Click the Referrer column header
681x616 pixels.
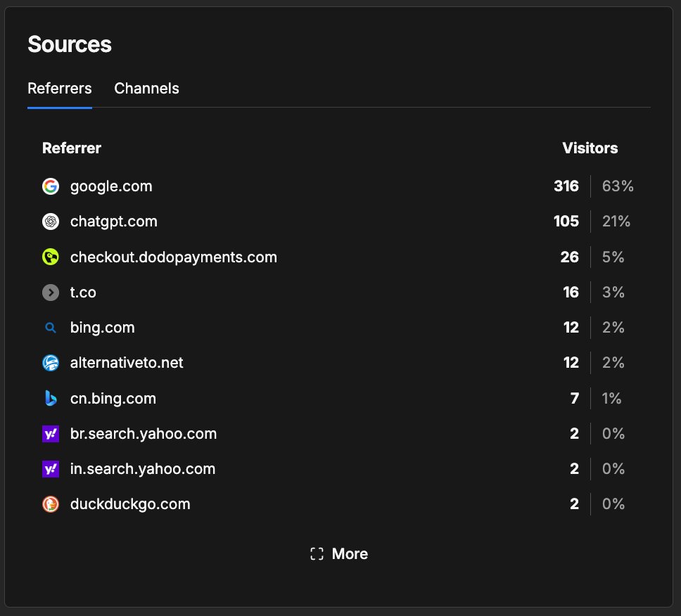(72, 148)
